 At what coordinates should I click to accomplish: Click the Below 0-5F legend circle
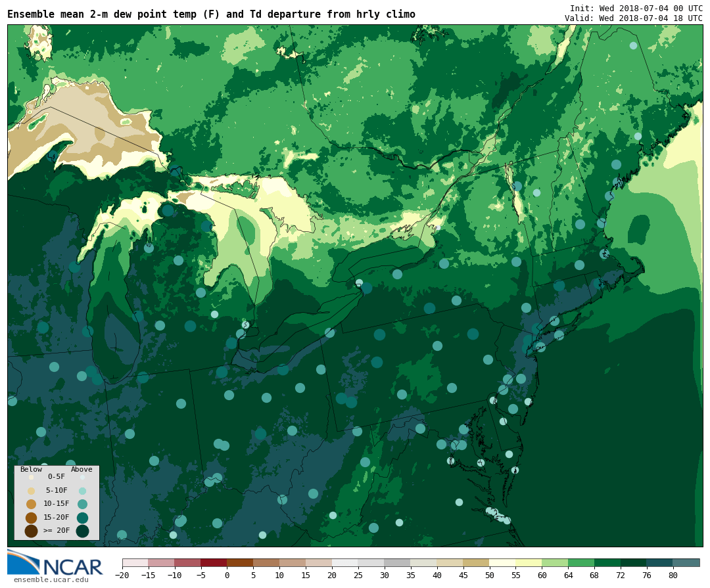(x=32, y=477)
